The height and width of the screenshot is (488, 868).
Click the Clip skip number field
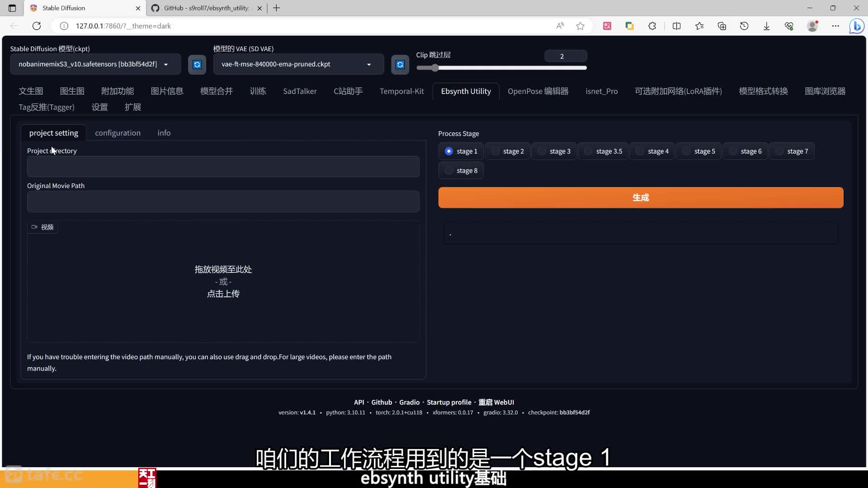(566, 56)
